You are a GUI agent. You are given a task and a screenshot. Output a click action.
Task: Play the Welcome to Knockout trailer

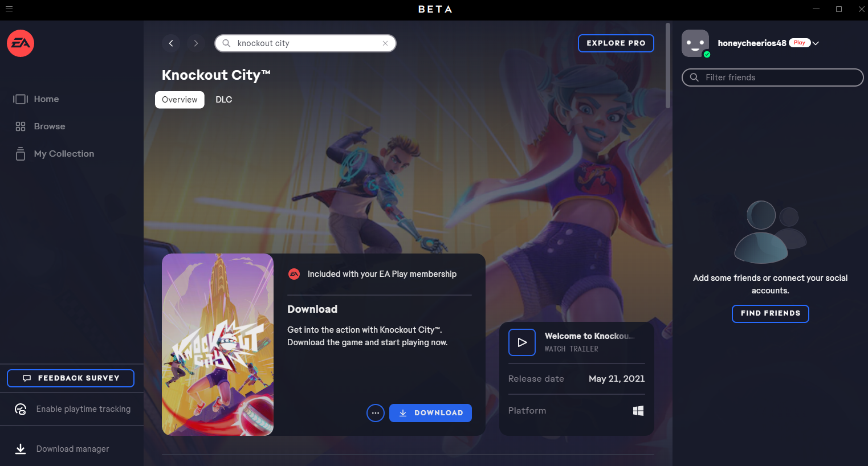(x=522, y=342)
